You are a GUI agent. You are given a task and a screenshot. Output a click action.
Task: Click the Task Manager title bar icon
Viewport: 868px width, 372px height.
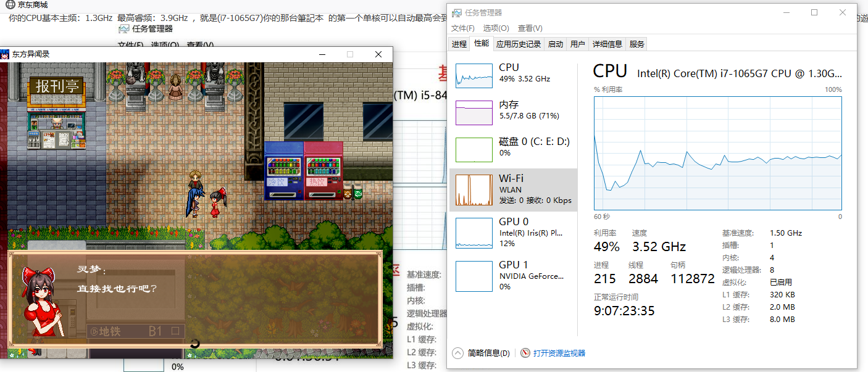coord(456,12)
